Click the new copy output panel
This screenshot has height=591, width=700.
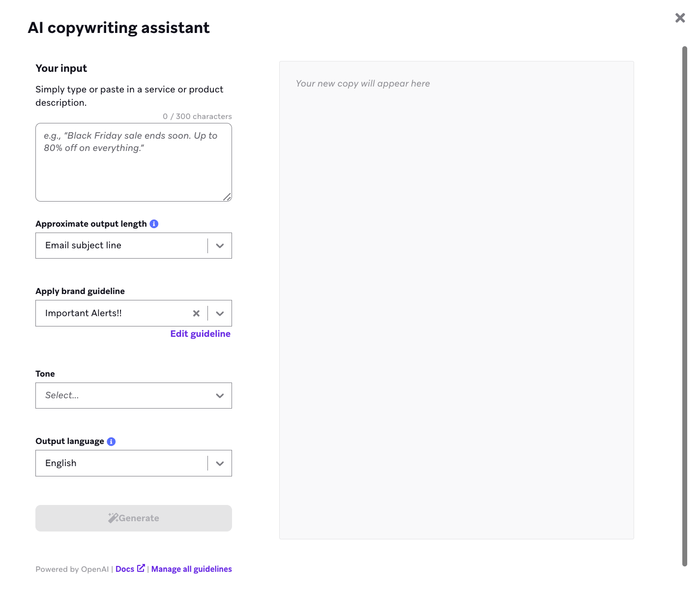[x=457, y=300]
